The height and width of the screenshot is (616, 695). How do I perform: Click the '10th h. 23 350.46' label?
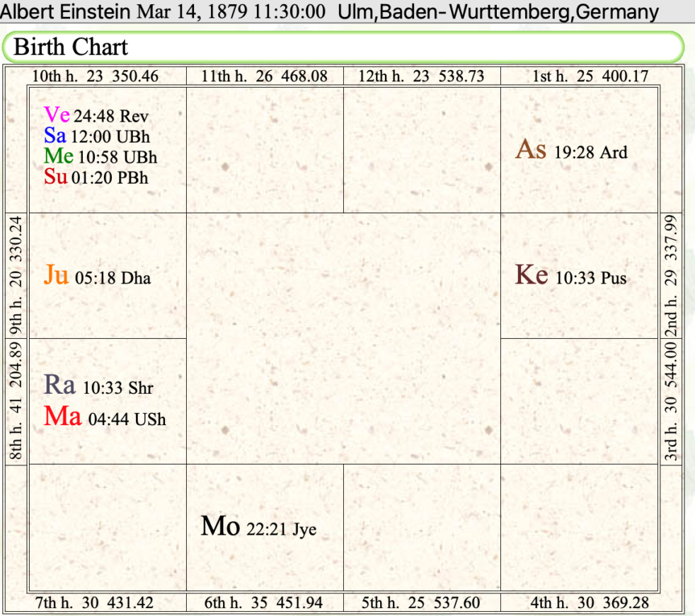(x=96, y=76)
